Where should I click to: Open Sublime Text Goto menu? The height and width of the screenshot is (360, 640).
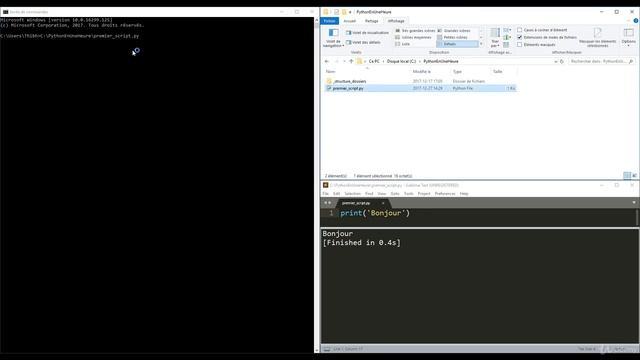click(395, 193)
